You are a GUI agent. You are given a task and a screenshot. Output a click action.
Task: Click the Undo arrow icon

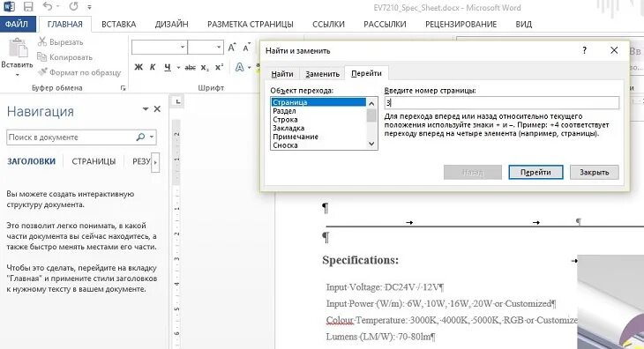[48, 6]
